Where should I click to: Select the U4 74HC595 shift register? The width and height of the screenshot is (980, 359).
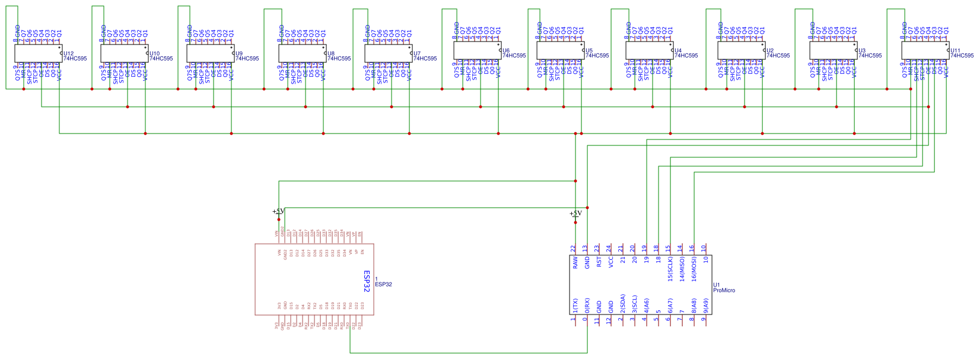650,50
